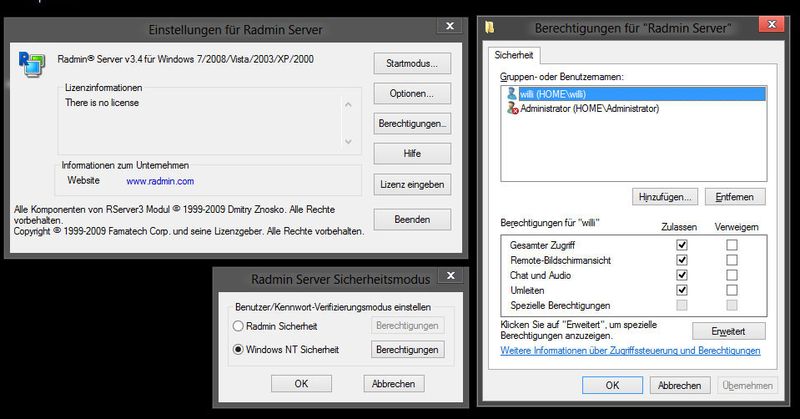The width and height of the screenshot is (800, 419).
Task: Click OK in the Berechtigungen dialog
Action: [x=612, y=385]
